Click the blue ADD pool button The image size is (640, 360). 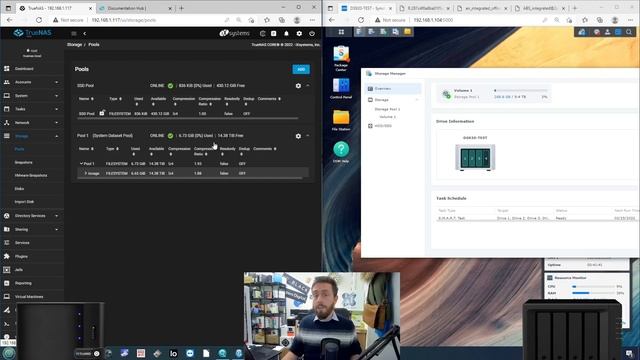click(301, 69)
